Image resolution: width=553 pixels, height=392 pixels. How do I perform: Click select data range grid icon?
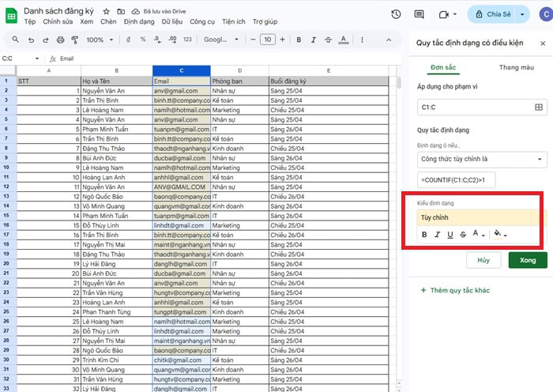(539, 107)
